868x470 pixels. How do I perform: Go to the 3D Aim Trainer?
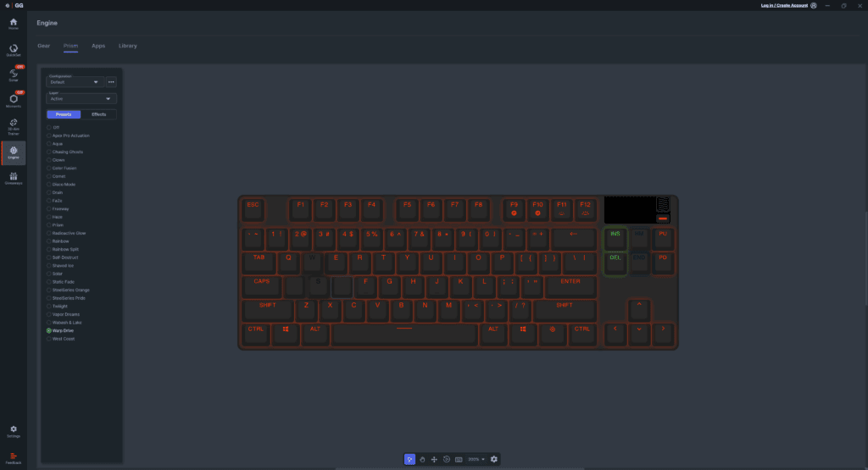(x=14, y=127)
